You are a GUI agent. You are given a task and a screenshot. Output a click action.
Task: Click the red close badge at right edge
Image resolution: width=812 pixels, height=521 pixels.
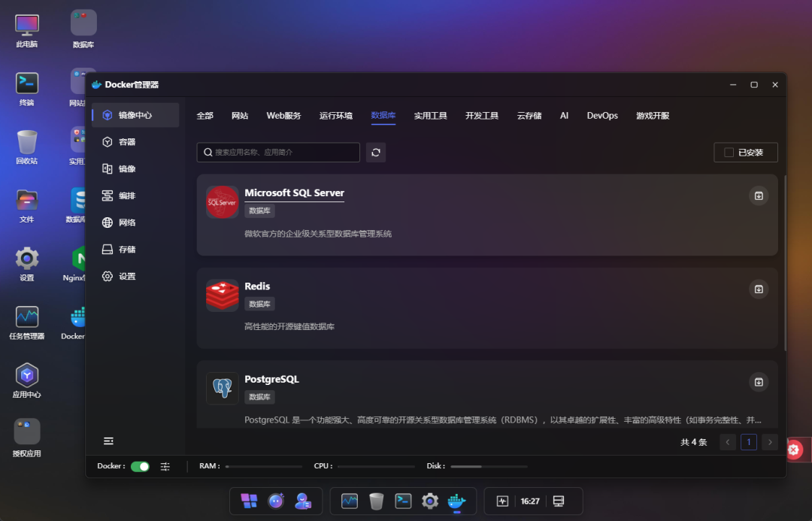pos(794,450)
